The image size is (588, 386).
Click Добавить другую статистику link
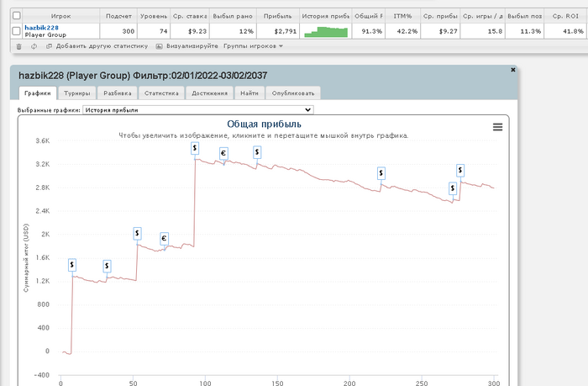point(102,46)
